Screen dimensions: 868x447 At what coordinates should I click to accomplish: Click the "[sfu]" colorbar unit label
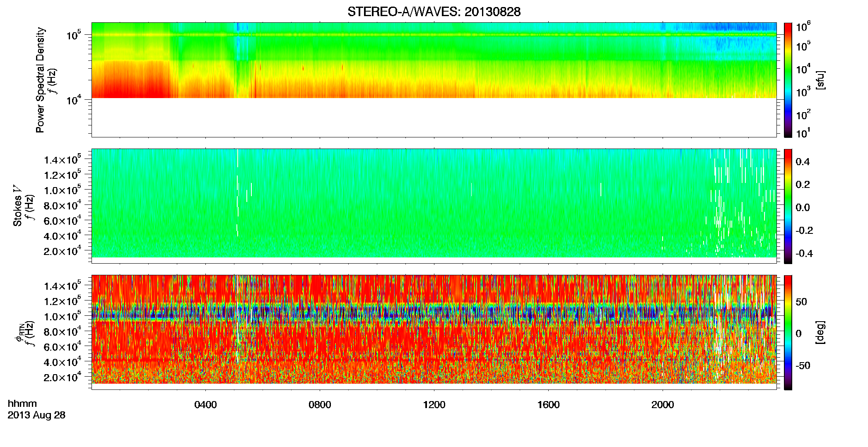pos(820,80)
